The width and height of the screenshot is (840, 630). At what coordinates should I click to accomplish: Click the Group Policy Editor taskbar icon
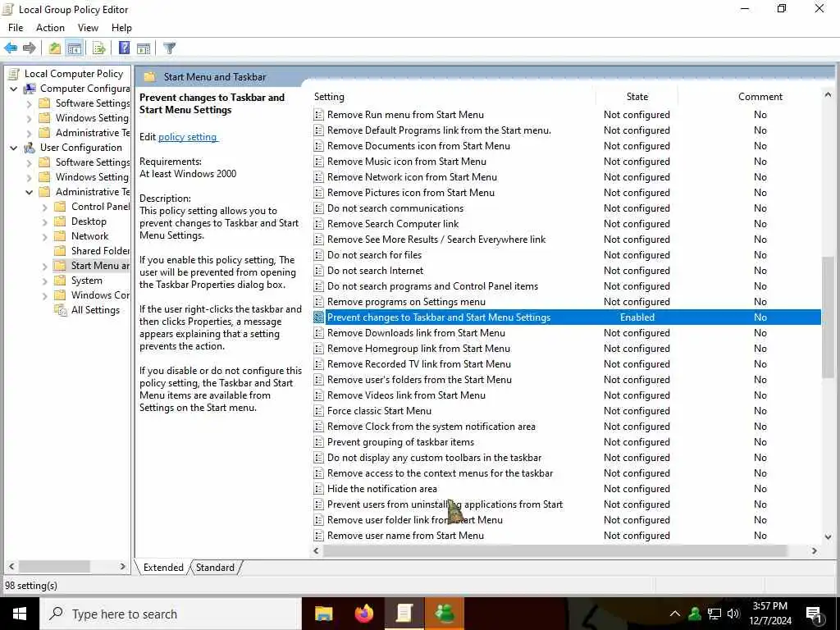(404, 614)
